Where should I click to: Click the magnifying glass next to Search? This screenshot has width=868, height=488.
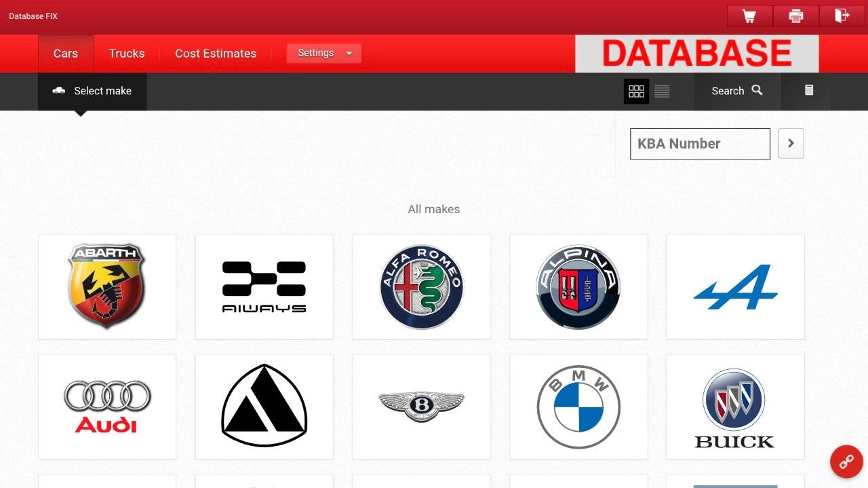pos(757,90)
